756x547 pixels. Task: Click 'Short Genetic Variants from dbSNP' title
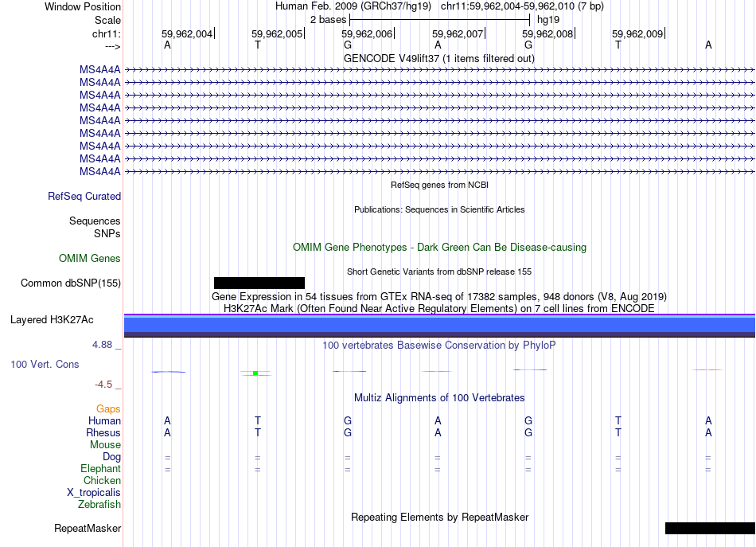[x=439, y=272]
